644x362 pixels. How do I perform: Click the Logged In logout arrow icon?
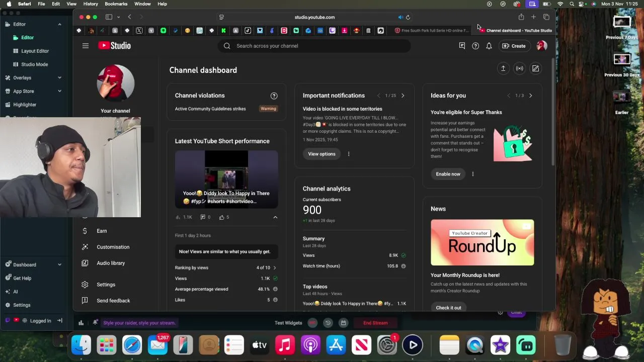click(x=59, y=321)
